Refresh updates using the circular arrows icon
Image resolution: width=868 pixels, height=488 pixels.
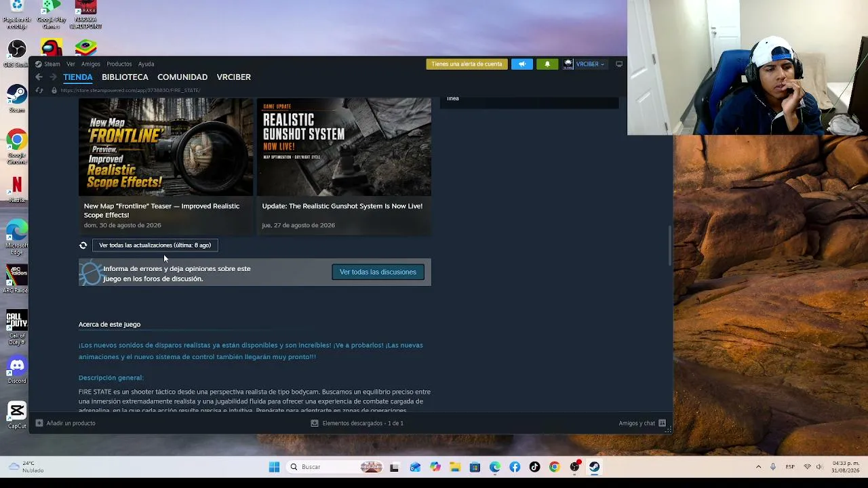pos(83,245)
